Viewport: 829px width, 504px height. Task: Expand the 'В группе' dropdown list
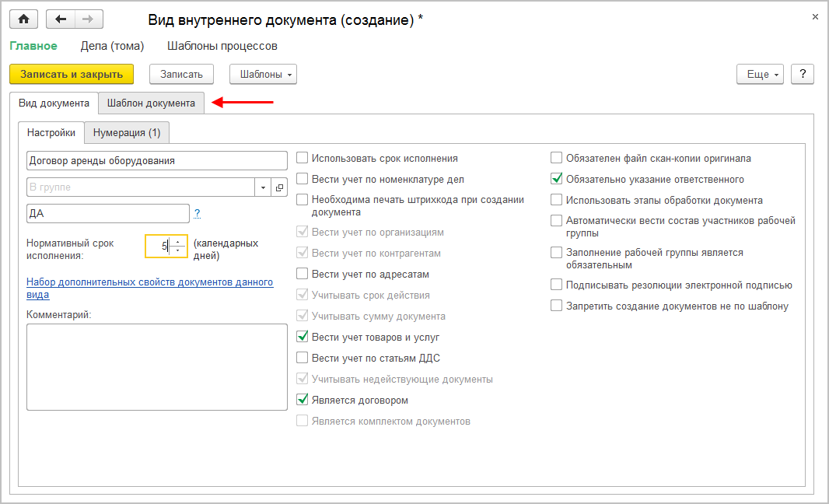click(x=263, y=187)
